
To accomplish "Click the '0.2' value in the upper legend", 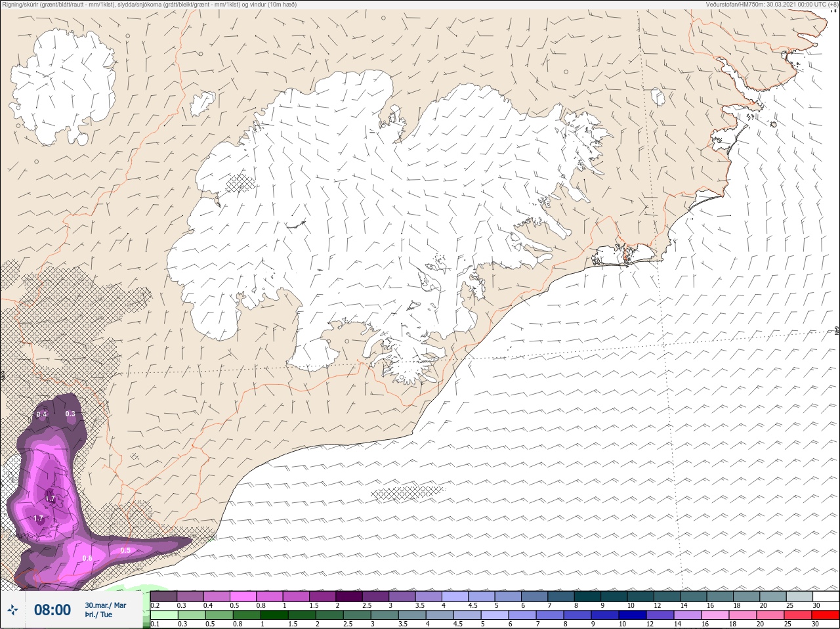I will tap(155, 605).
